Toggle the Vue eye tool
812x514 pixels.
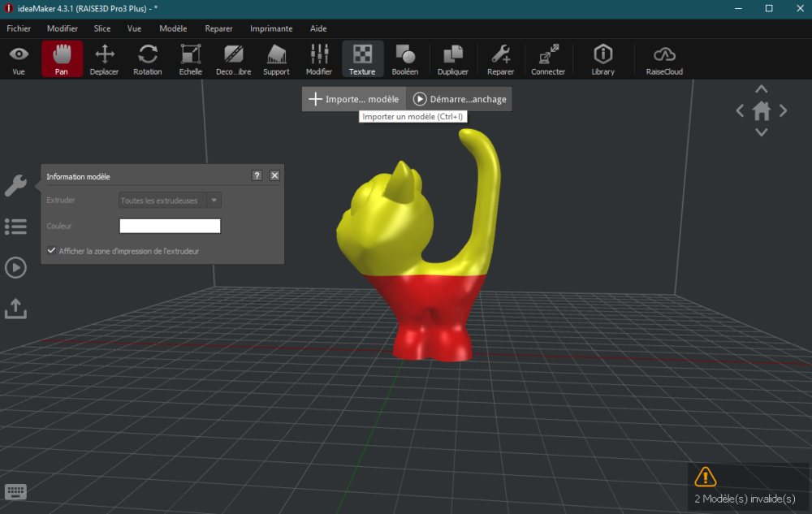tap(19, 59)
